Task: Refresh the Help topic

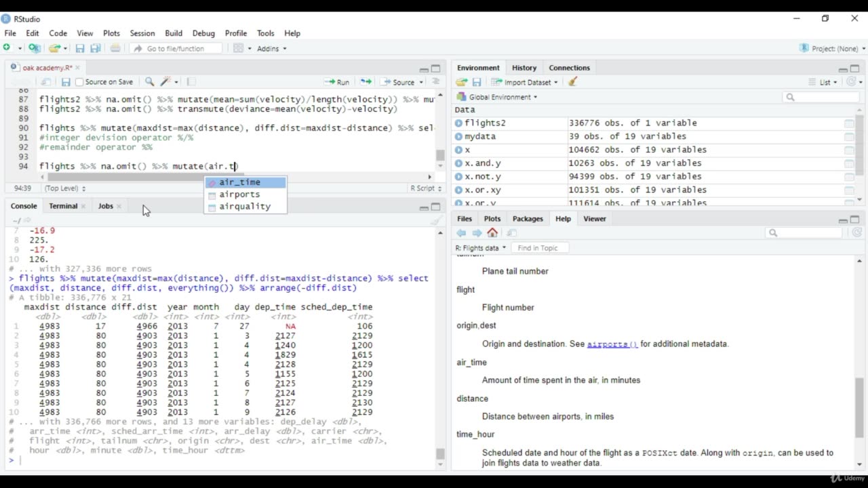Action: (857, 232)
